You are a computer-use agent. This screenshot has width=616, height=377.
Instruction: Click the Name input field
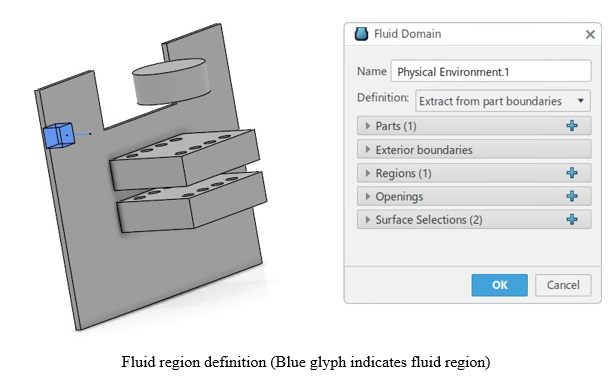(491, 71)
